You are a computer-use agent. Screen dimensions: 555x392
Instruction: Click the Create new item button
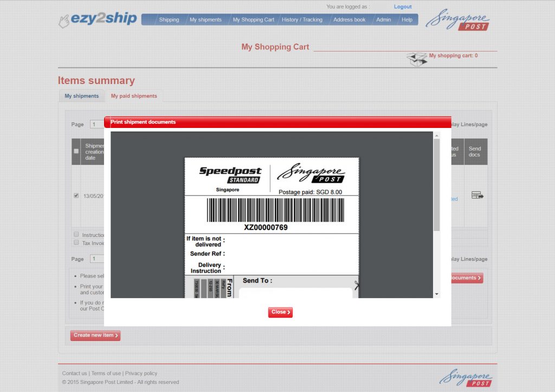[95, 336]
